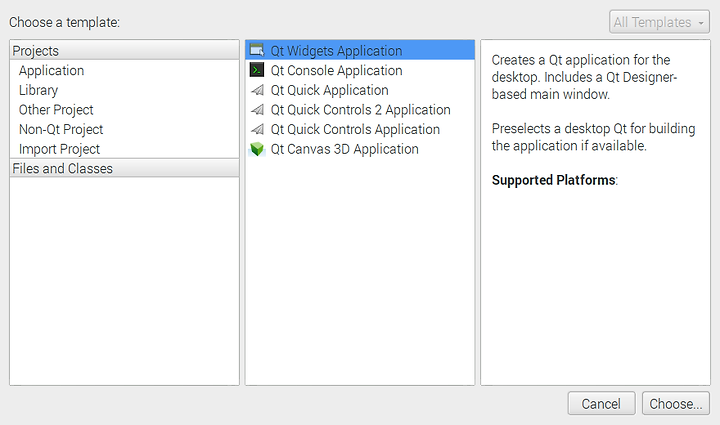Click the Qt Widgets Application icon
The height and width of the screenshot is (425, 720).
tap(257, 50)
